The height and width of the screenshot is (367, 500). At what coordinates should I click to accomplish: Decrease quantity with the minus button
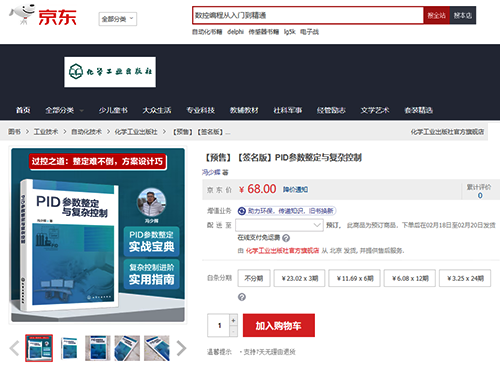click(x=233, y=331)
